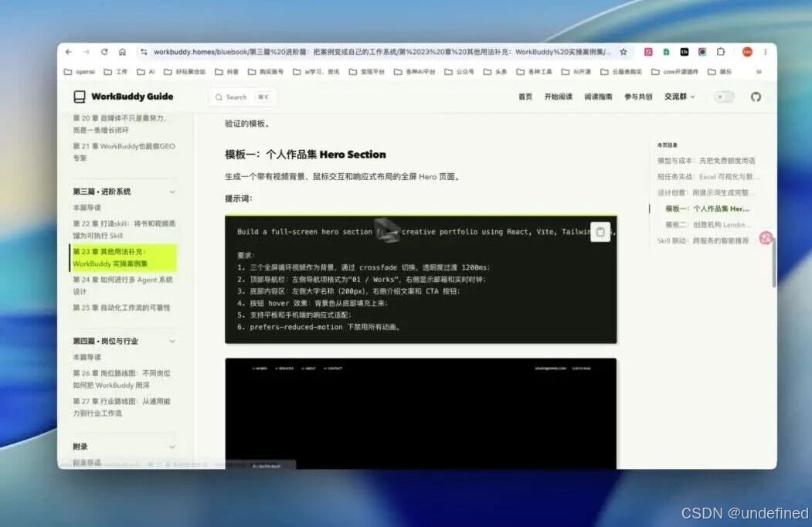Viewport: 812px width, 527px height.
Task: Open the GitHub repository icon
Action: (756, 97)
